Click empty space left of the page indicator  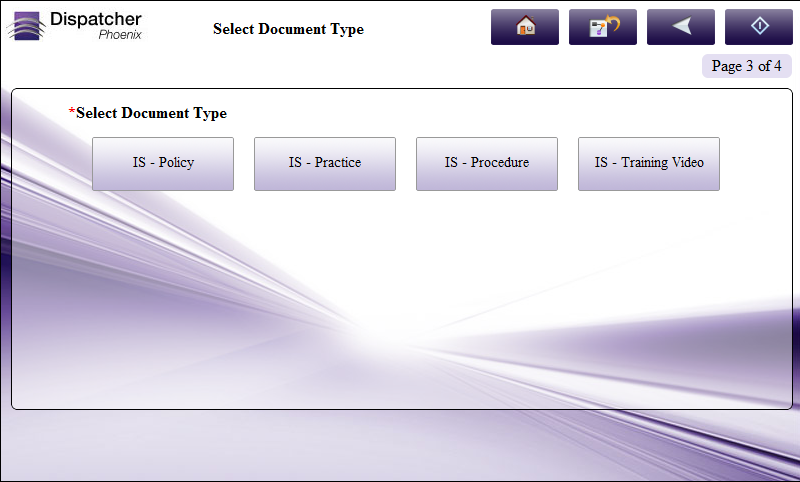pos(500,66)
